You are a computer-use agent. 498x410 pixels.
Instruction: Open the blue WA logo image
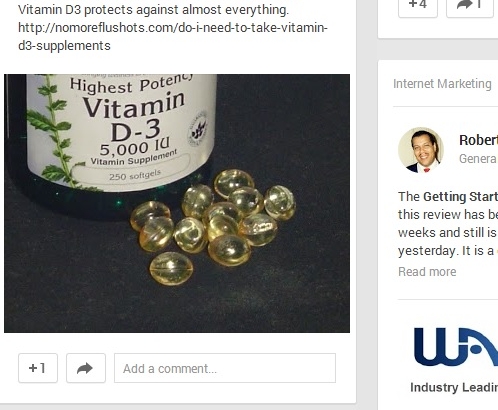(x=456, y=347)
